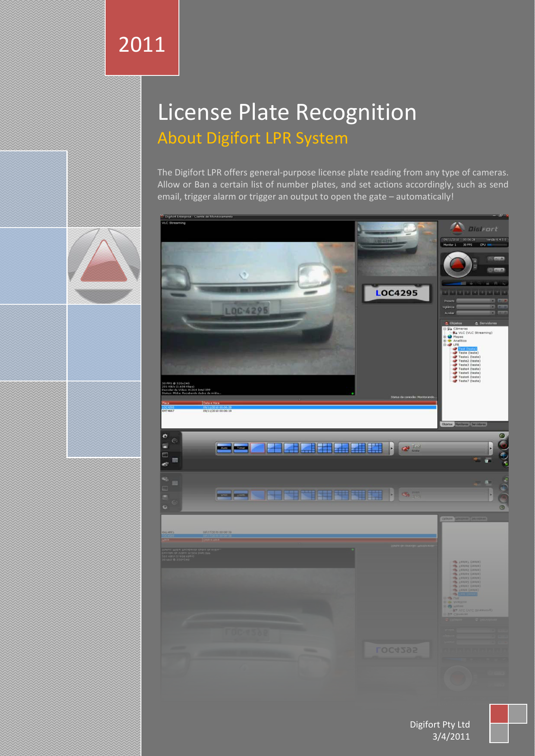Click the PTZ zoom minus button
The width and height of the screenshot is (535, 756).
coord(475,267)
